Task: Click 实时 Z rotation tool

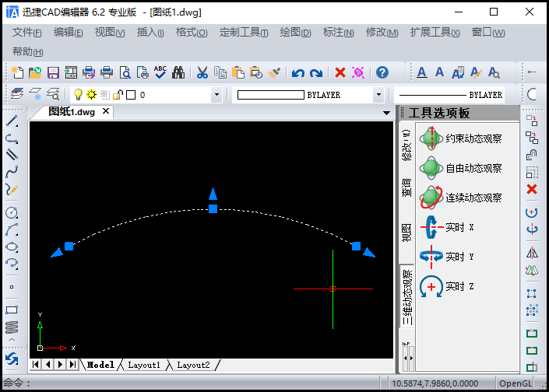Action: point(447,286)
